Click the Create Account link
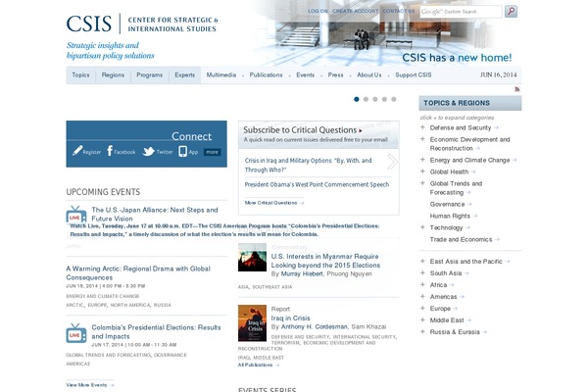This screenshot has height=392, width=588. tap(355, 11)
